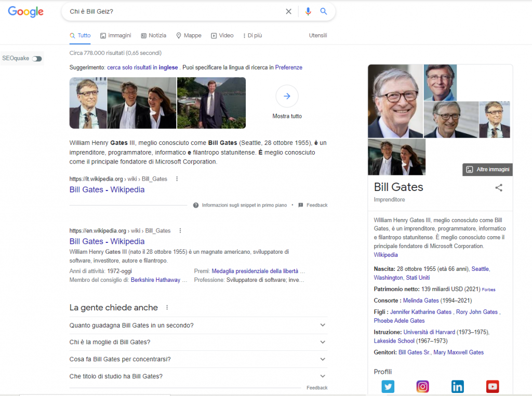
Task: Open the Bill Gates Sr. link
Action: coord(414,352)
